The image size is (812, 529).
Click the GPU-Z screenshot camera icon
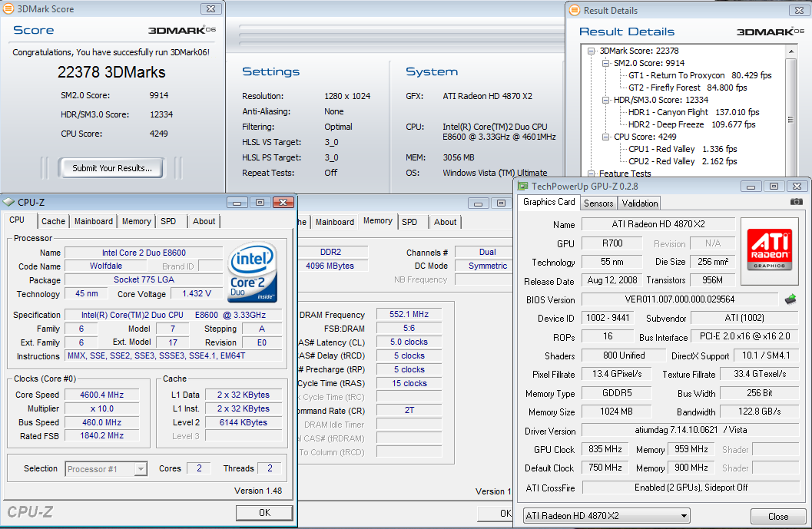[797, 202]
